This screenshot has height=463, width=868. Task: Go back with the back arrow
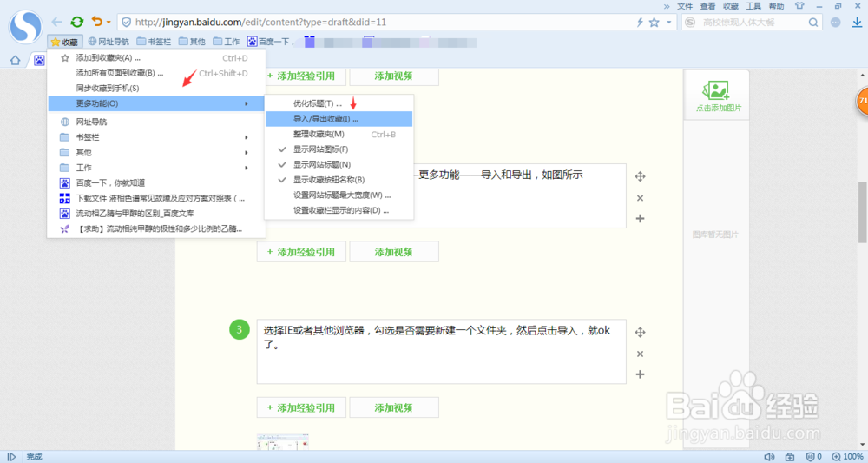[56, 22]
